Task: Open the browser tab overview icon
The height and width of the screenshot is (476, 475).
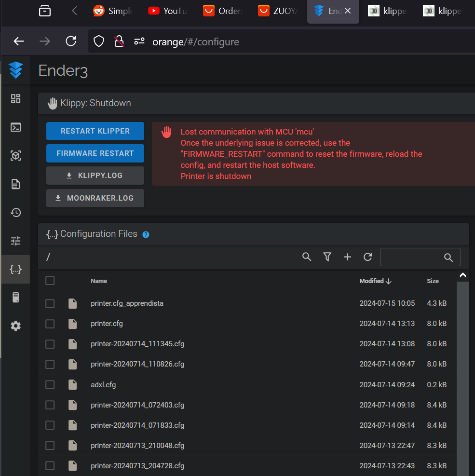Action: 45,11
